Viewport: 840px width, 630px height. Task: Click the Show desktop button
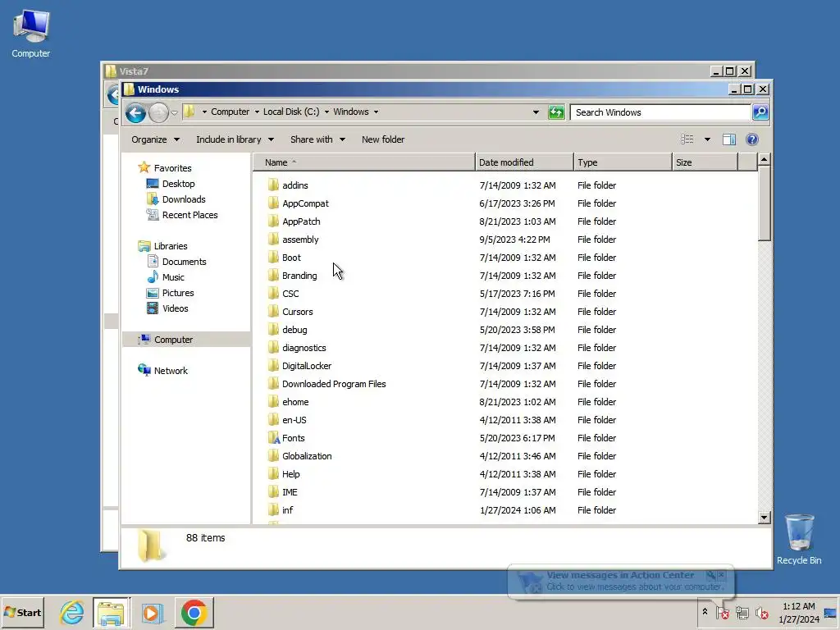(830, 612)
